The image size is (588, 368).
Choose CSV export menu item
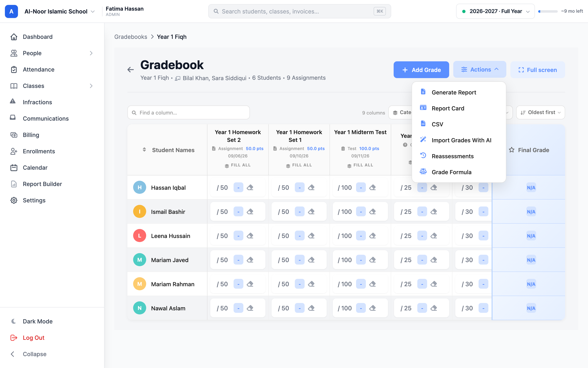tap(459, 124)
